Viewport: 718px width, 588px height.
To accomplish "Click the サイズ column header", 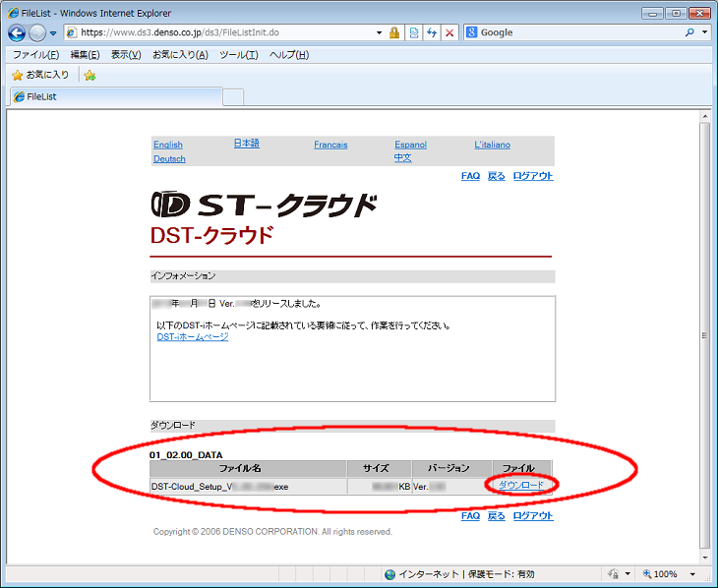I will coord(379,468).
